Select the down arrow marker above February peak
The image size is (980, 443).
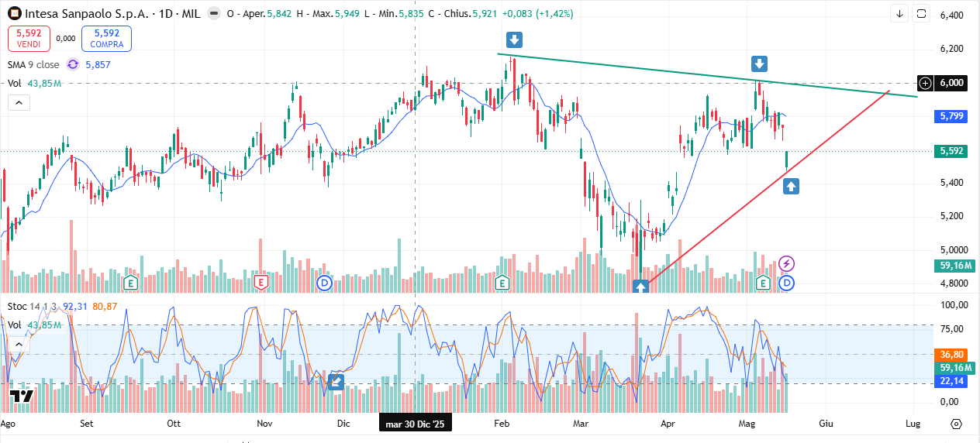point(513,40)
